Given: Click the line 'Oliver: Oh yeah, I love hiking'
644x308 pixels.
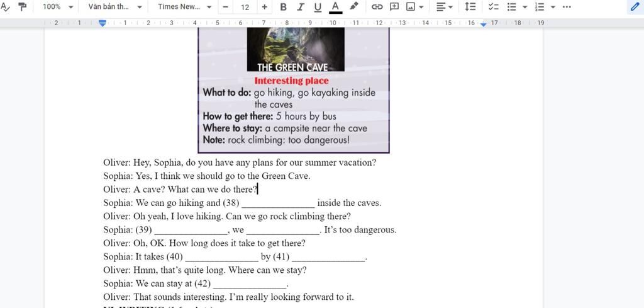Looking at the screenshot, I should pyautogui.click(x=226, y=216).
